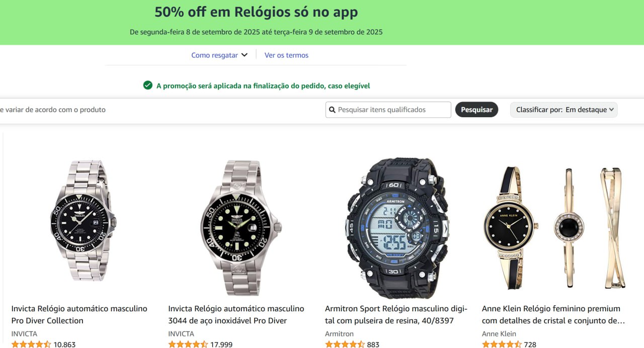Open Anne Klein watch set image
Viewport: 644px width, 348px height.
pyautogui.click(x=554, y=228)
